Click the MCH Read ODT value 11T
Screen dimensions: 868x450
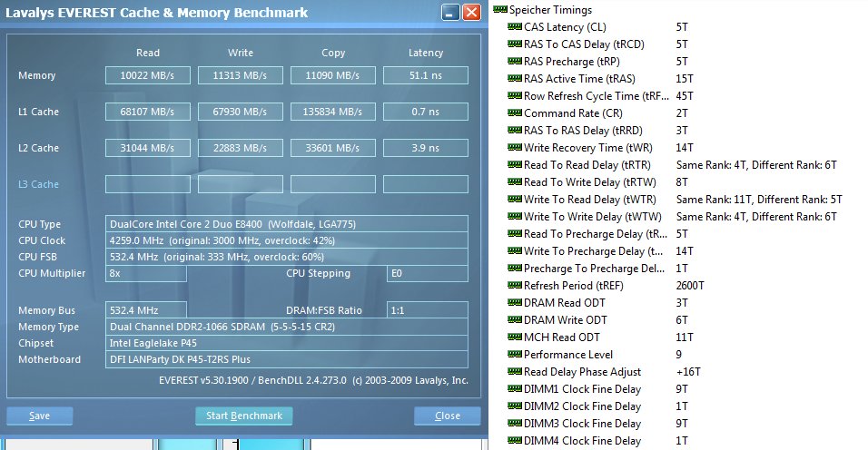tap(685, 337)
